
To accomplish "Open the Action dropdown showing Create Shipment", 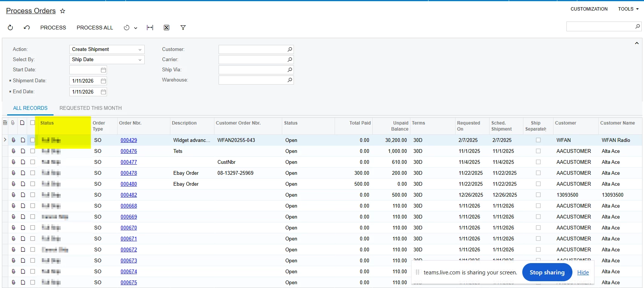I will [x=107, y=49].
